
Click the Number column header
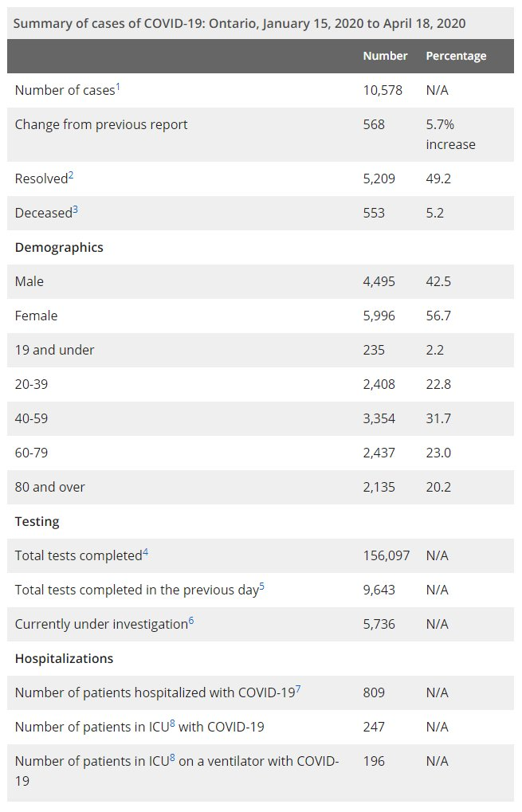[385, 56]
